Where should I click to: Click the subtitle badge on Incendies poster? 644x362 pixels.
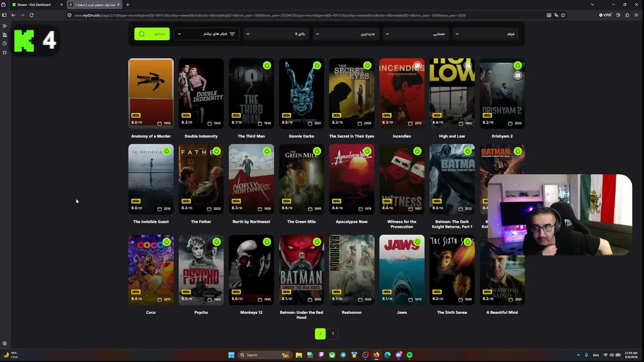417,65
